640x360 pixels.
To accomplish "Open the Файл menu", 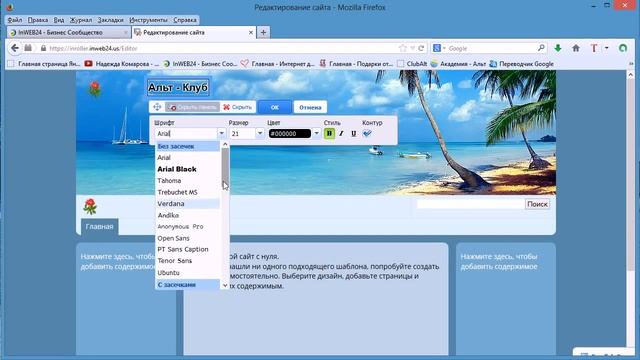I will click(15, 20).
